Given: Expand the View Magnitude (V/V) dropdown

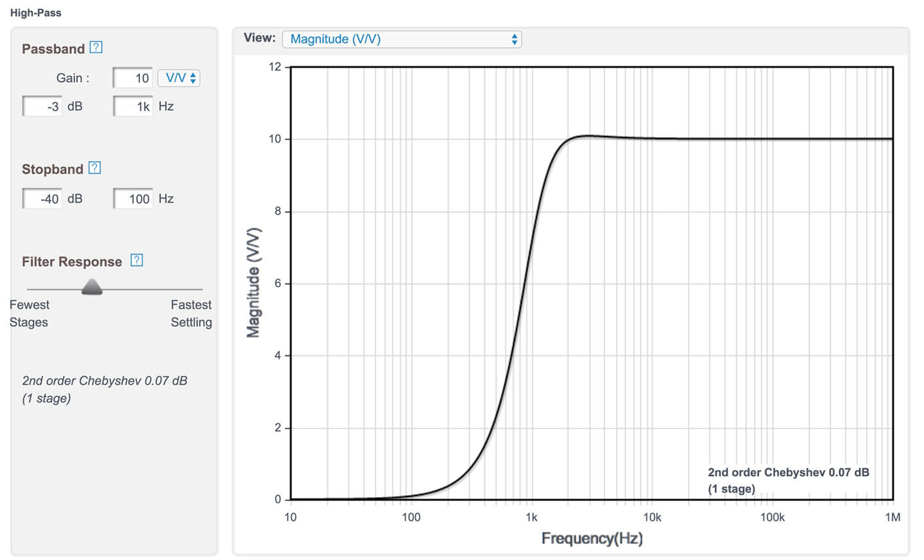Looking at the screenshot, I should pos(402,39).
